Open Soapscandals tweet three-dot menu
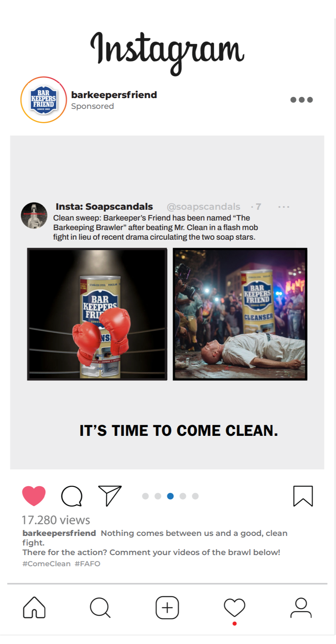This screenshot has width=336, height=644. pyautogui.click(x=284, y=207)
